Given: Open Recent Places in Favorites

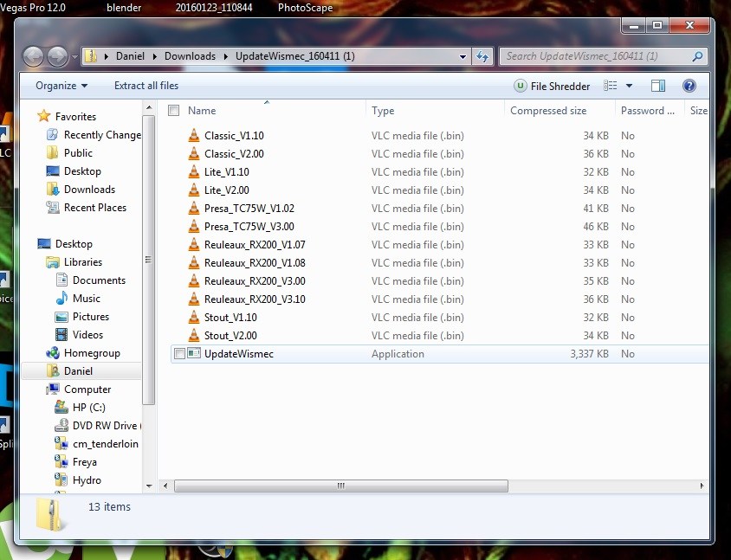Looking at the screenshot, I should click(86, 208).
